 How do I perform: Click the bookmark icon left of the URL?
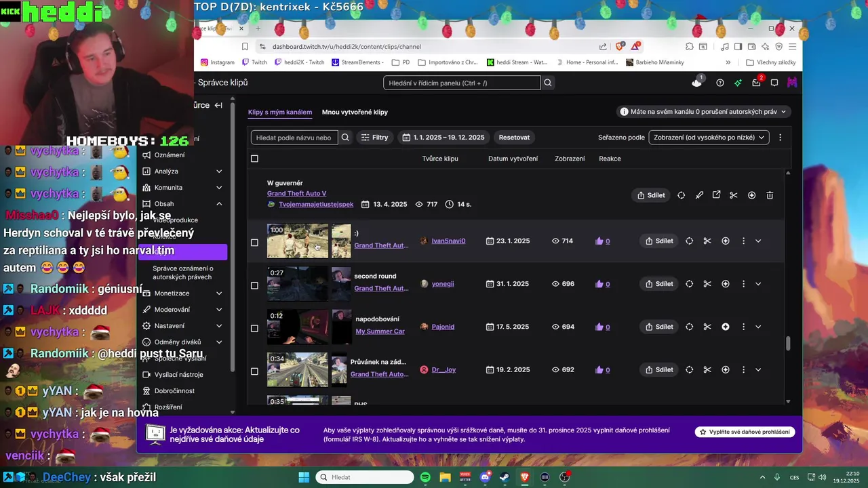pos(245,47)
